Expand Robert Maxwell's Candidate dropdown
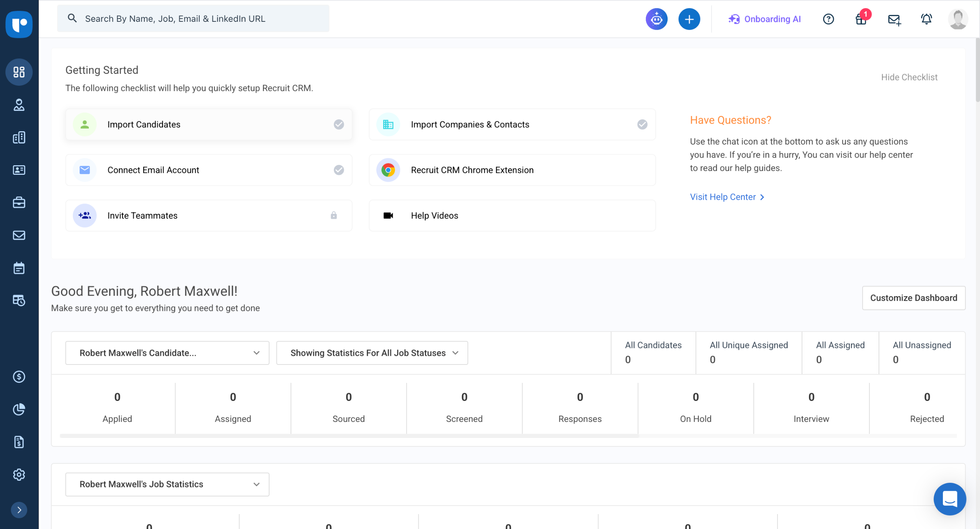Screen dimensions: 980x529 point(167,353)
